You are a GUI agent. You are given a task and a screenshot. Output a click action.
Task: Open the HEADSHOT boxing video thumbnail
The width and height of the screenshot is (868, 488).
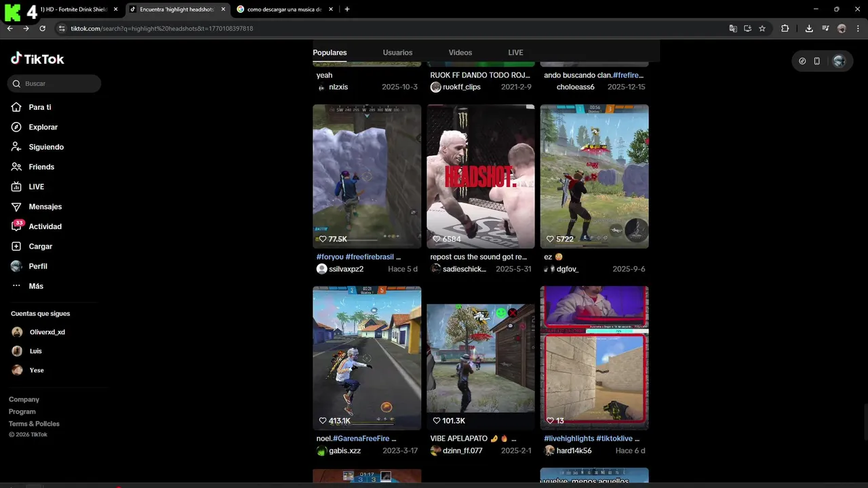481,176
